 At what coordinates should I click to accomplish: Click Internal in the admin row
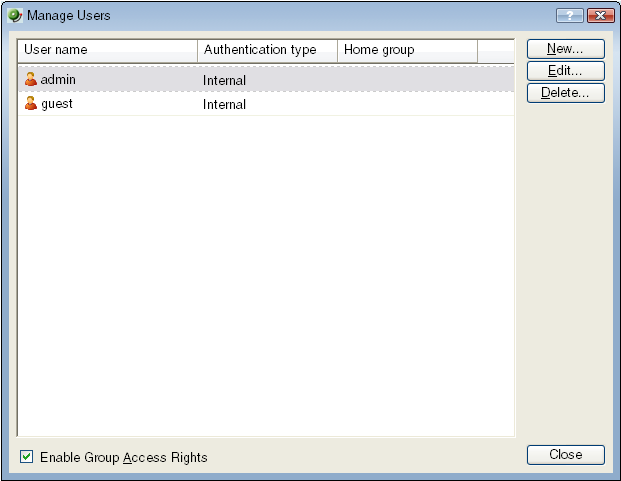click(224, 80)
